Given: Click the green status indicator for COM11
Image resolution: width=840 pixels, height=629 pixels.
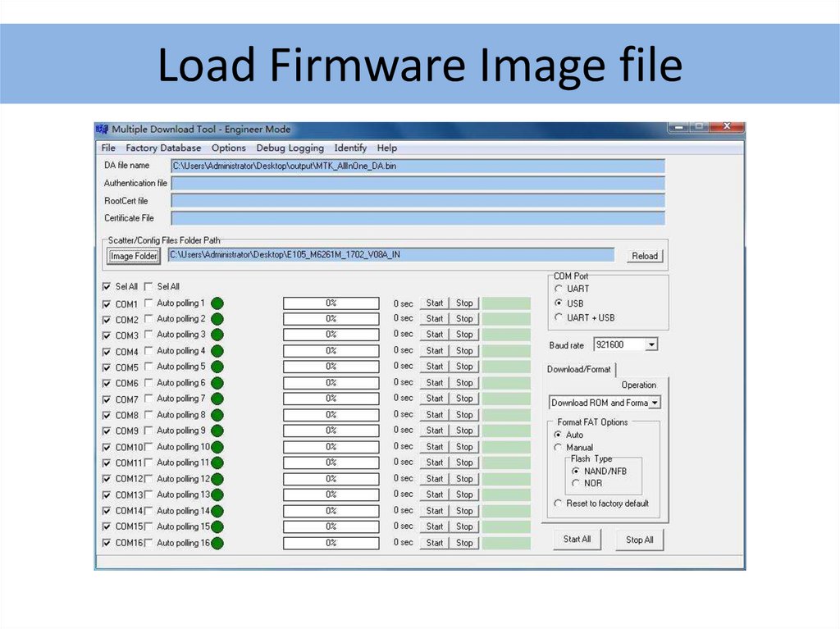Looking at the screenshot, I should tap(217, 463).
